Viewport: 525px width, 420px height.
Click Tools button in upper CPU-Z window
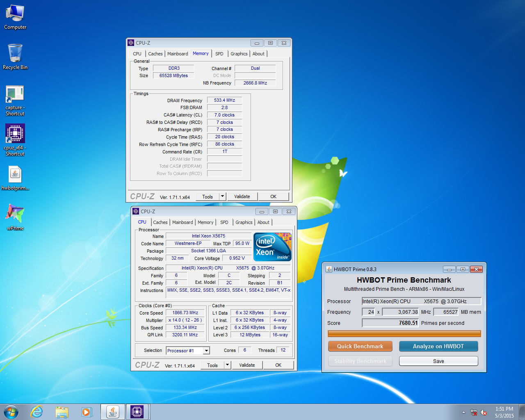pyautogui.click(x=208, y=197)
